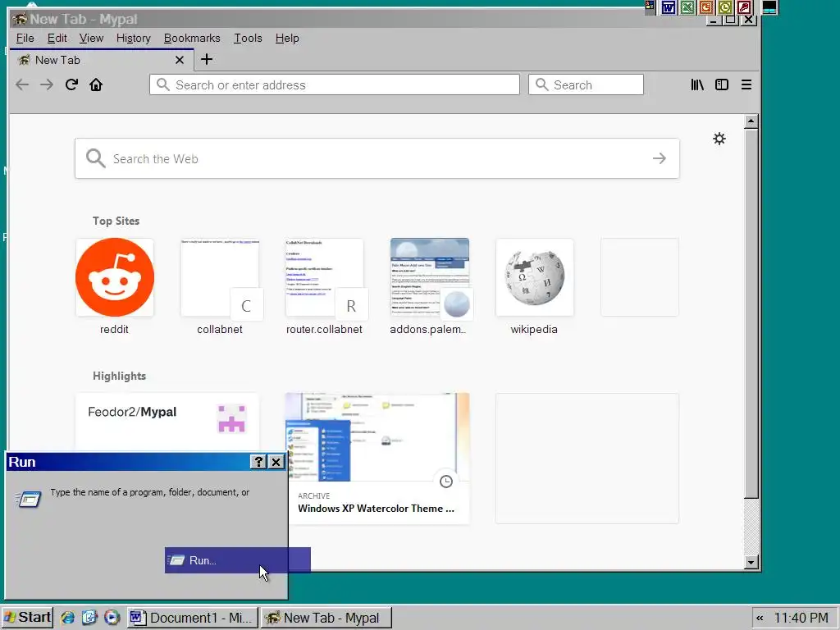Select the Run... menu entry

point(237,560)
